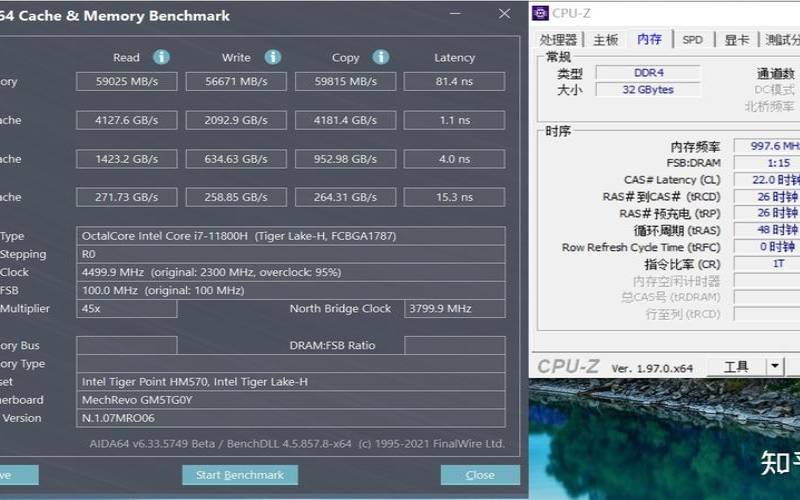Click the cache copy value 952.98 GB/s
Screen dimensions: 800x500
click(345, 159)
